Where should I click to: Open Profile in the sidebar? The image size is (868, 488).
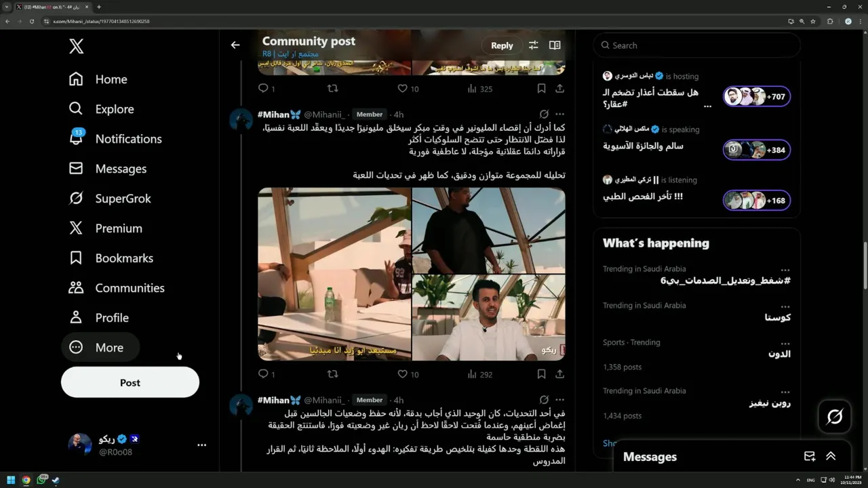click(98, 318)
